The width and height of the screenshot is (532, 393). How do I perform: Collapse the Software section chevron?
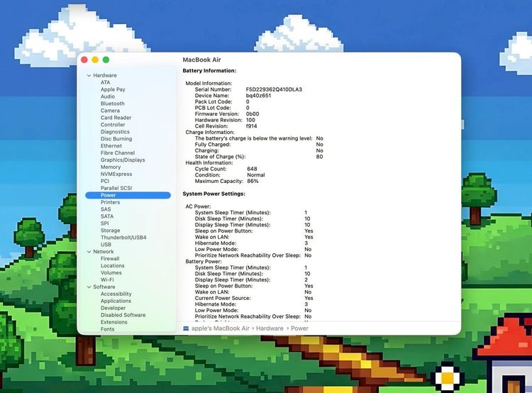pos(89,287)
